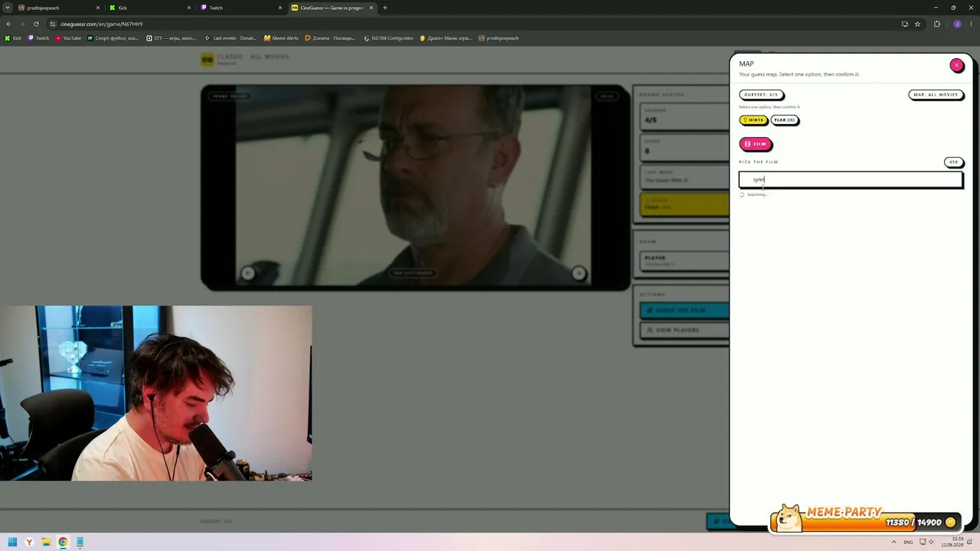Open the Спорт: футбол bookmark
Image resolution: width=980 pixels, height=551 pixels.
(113, 38)
